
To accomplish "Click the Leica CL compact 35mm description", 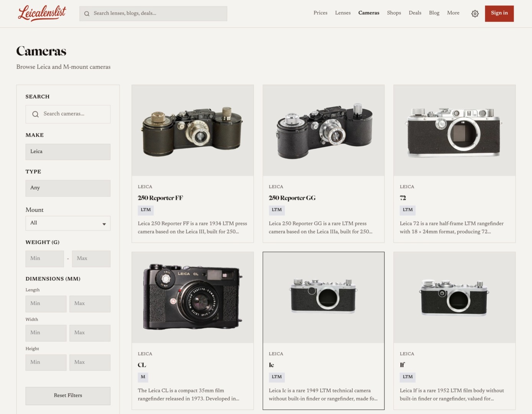I will [188, 395].
